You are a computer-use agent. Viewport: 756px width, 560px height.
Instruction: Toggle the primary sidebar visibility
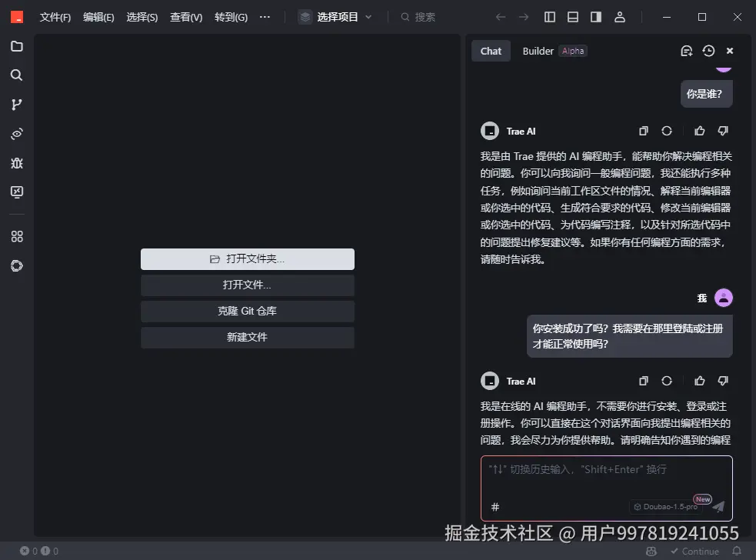pyautogui.click(x=548, y=16)
